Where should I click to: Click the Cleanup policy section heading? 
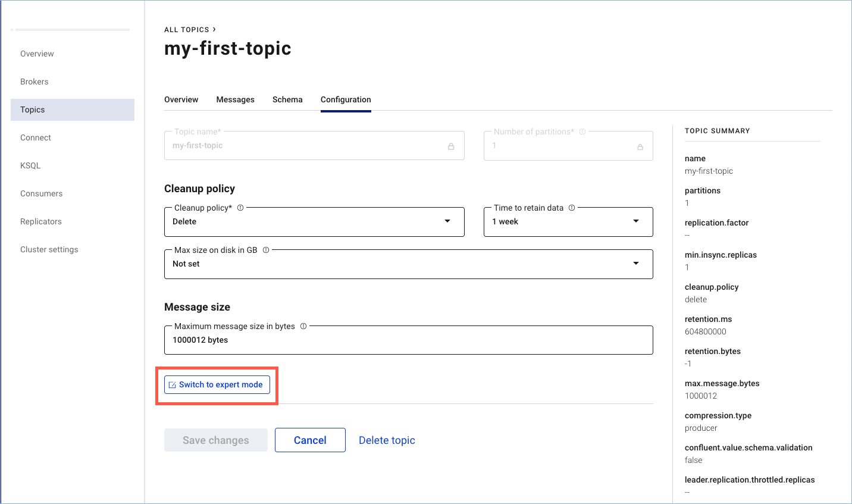[x=199, y=189]
